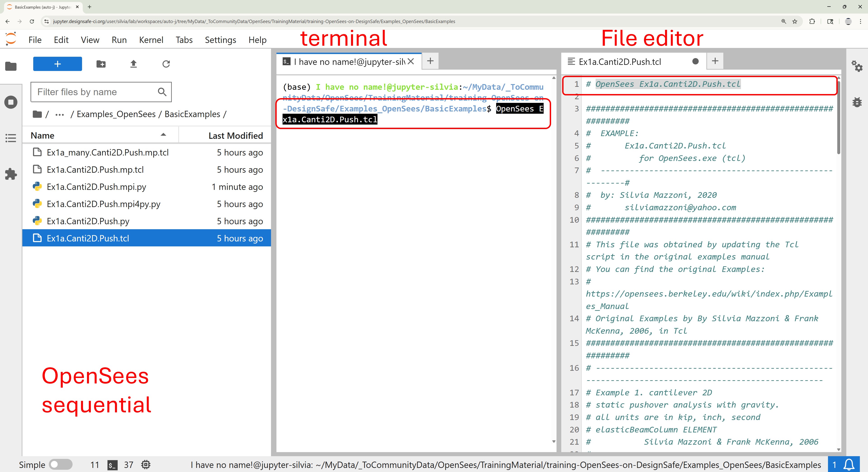
Task: Open the Kernel menu
Action: click(x=151, y=40)
